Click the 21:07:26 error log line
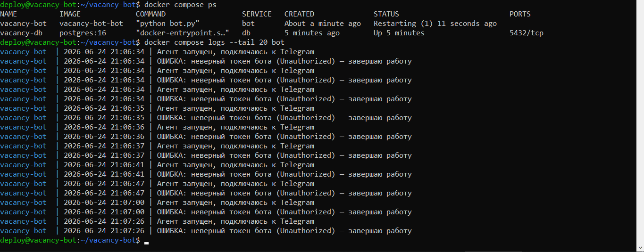This screenshot has width=644, height=252. click(x=206, y=231)
